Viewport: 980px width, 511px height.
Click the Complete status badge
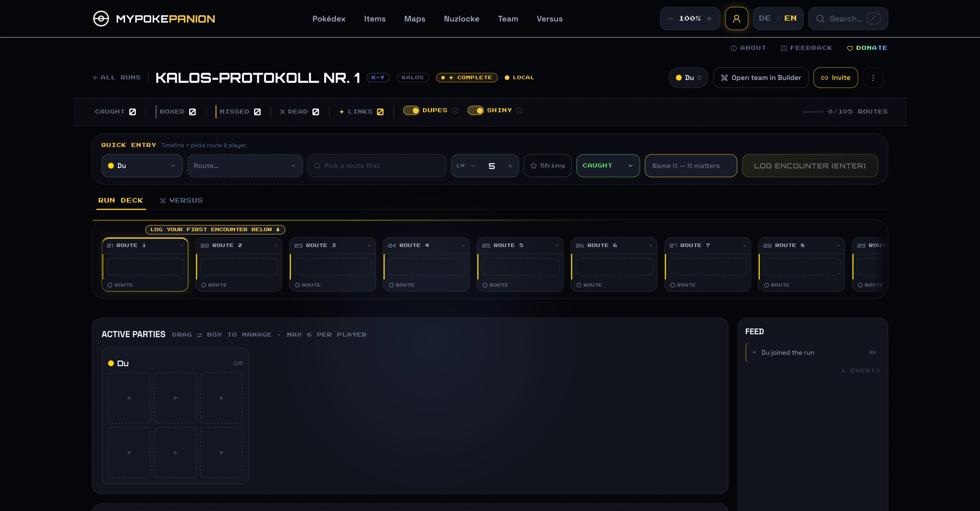[x=467, y=78]
